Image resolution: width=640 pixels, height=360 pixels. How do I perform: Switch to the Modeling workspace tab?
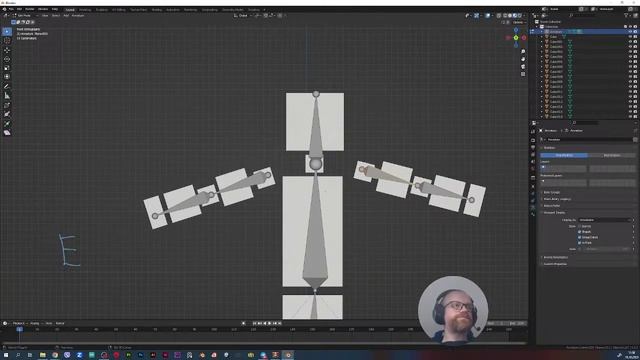85,9
